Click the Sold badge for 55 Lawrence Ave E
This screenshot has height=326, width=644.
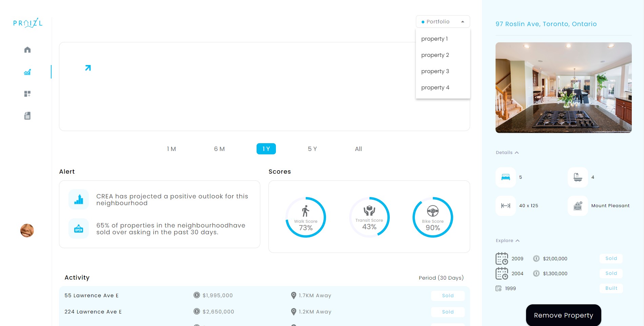448,296
